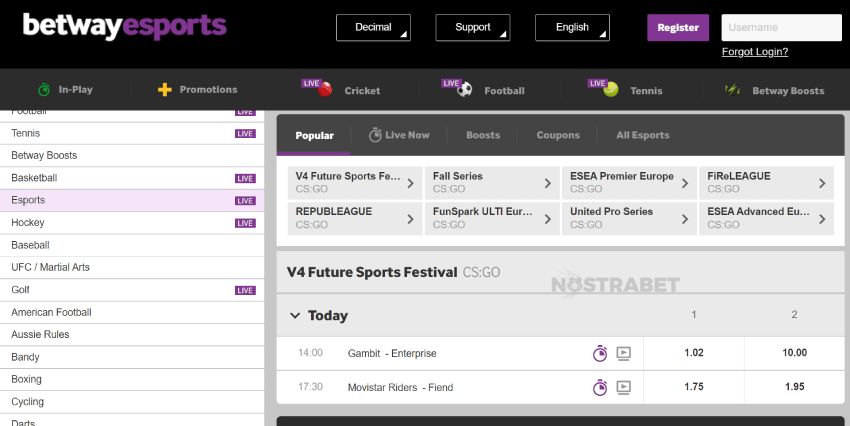Collapse the Today section chevron
The height and width of the screenshot is (426, 850).
295,315
